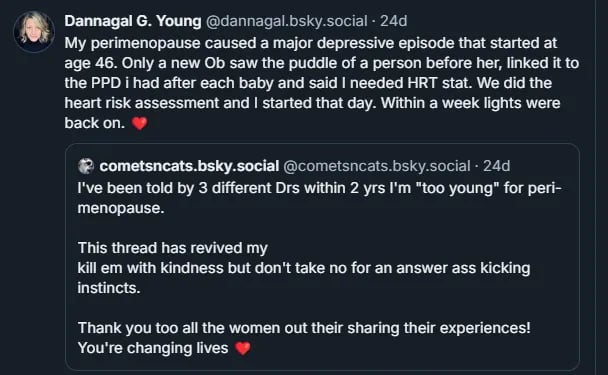Click the "This thread has revived my" line
Screen dimensions: 608x375
(173, 248)
